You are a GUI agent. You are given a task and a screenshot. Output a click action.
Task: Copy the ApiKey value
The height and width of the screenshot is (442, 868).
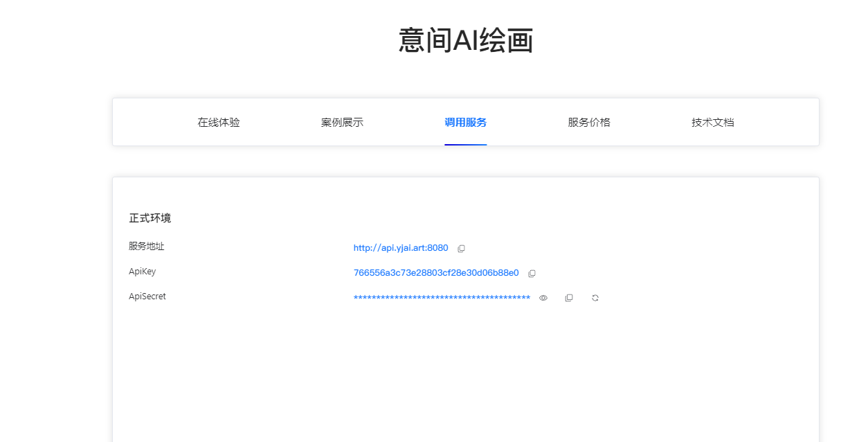pyautogui.click(x=532, y=273)
